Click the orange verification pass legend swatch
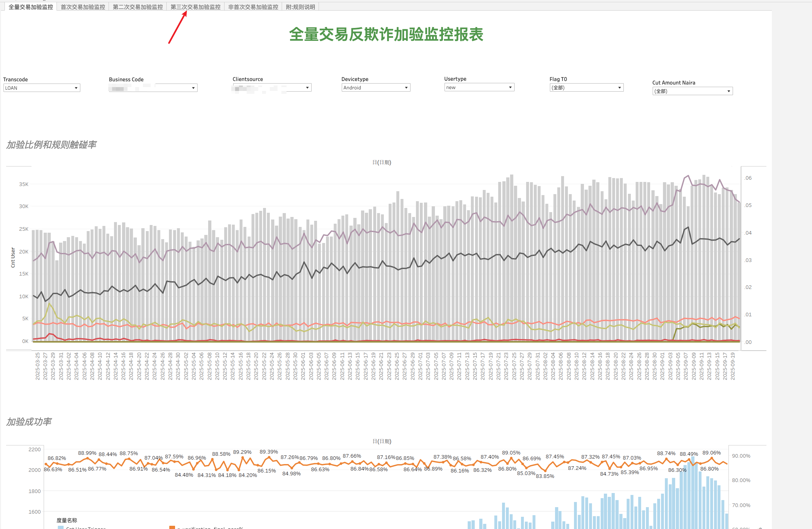812x529 pixels. pos(172,528)
